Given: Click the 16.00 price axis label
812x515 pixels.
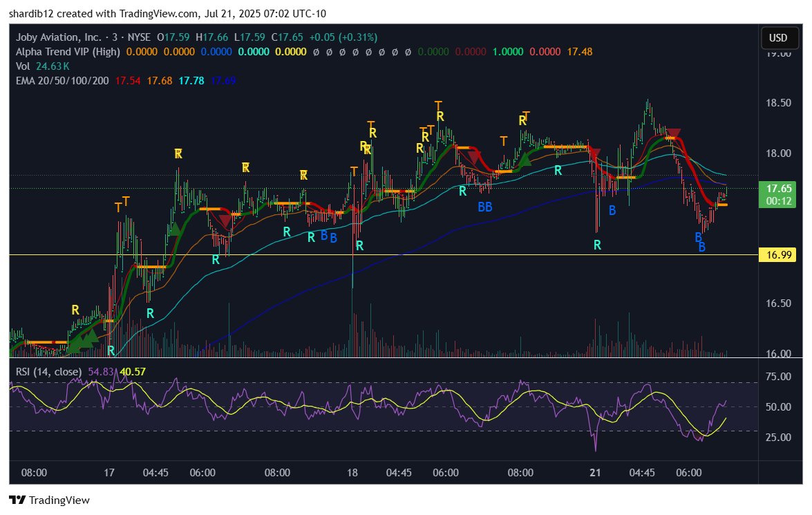Looking at the screenshot, I should 778,353.
